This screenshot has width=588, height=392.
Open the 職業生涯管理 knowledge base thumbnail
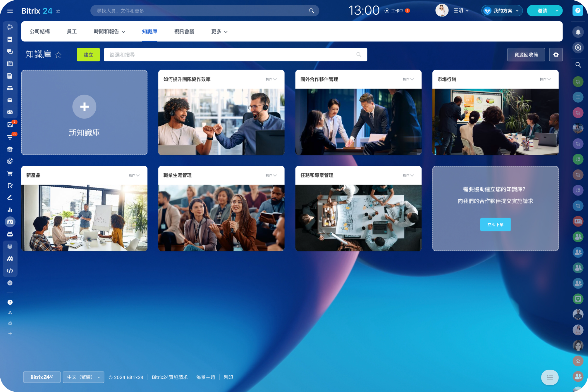point(221,218)
